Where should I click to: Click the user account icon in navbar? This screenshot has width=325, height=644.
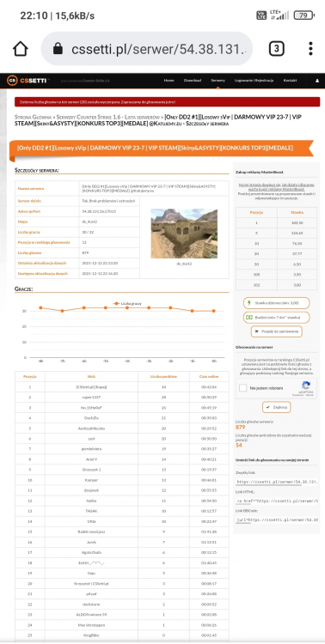click(317, 81)
